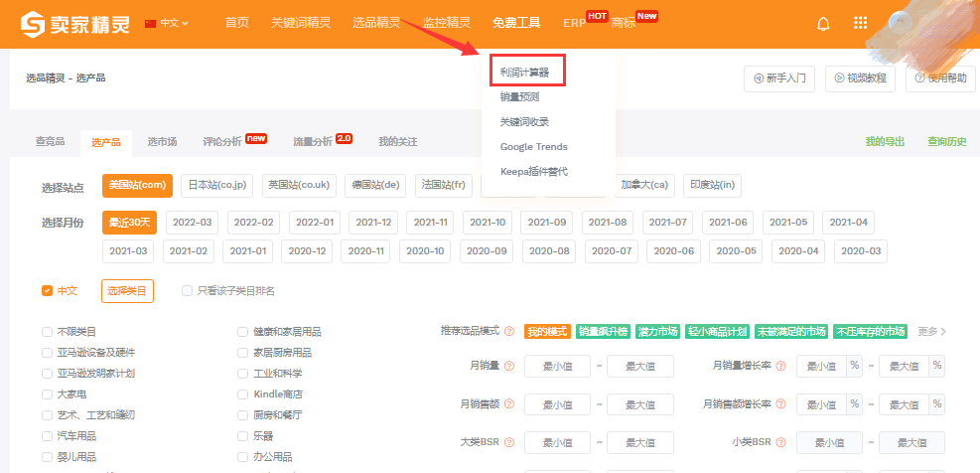Open the notification bell
Viewport: 980px width, 473px height.
click(824, 24)
